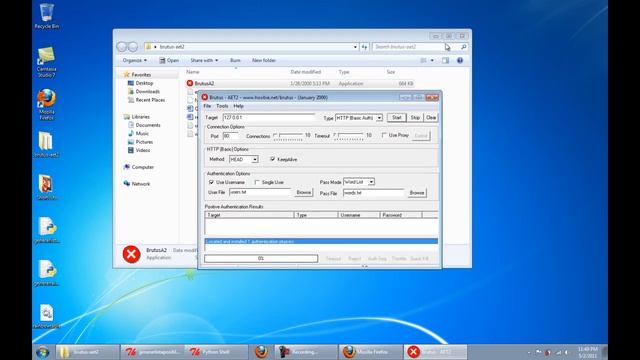Click the Start button in Brutus
Screen dimensions: 640x360
397,118
